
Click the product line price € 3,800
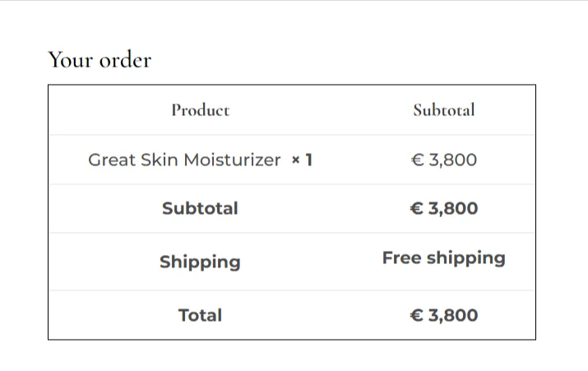click(443, 160)
